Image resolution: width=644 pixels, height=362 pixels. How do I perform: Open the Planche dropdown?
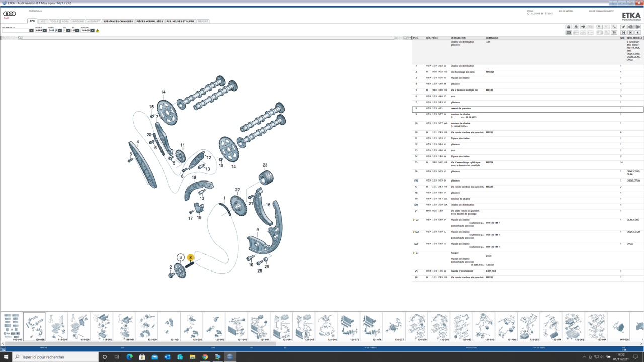92,31
